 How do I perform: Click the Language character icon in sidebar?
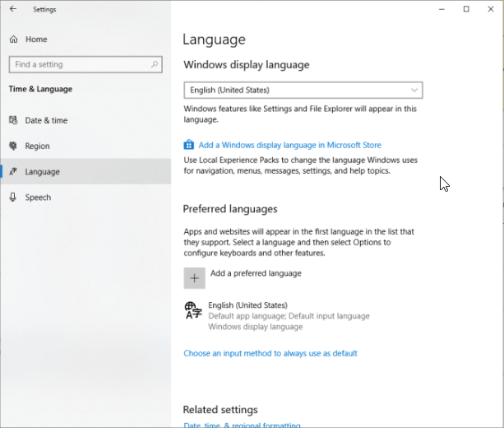point(13,171)
